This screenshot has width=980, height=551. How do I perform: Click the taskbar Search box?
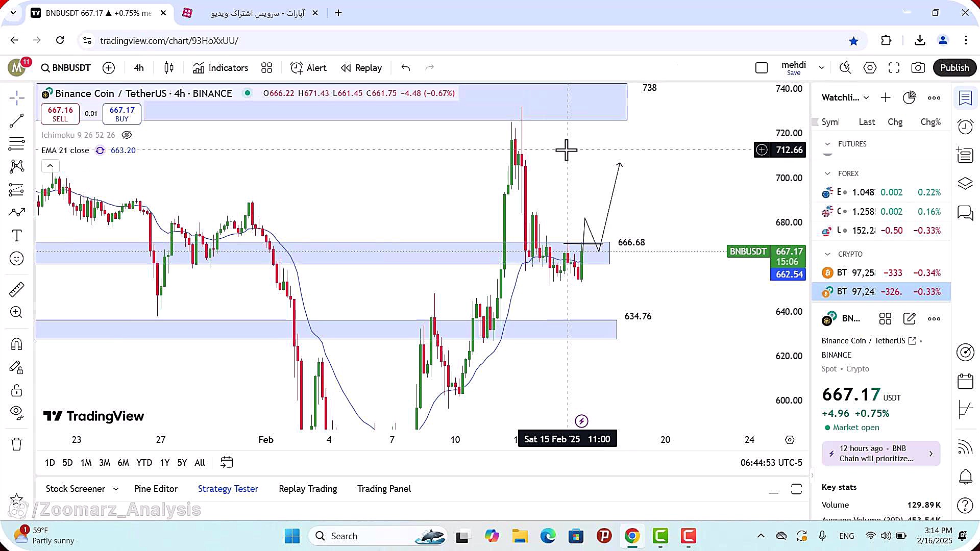(378, 536)
